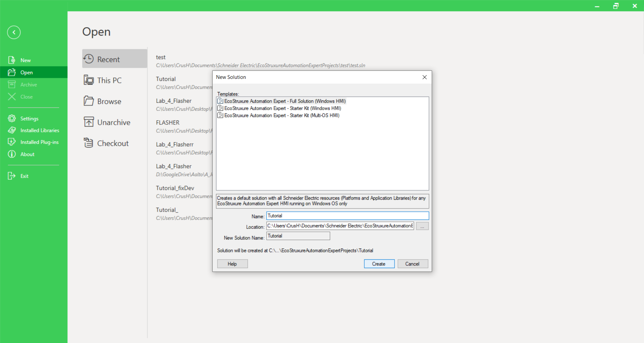Click the Close X icon in the sidebar
This screenshot has width=644, height=343.
(12, 97)
